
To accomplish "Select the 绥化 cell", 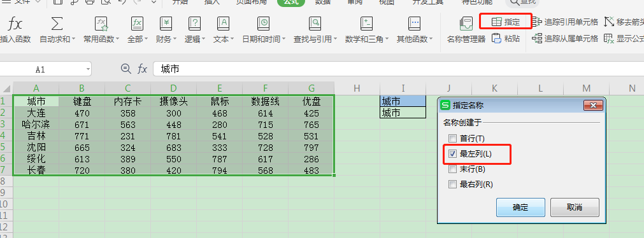I will pos(36,158).
